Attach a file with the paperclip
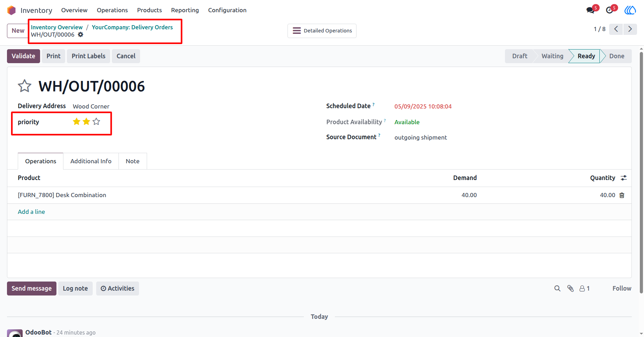Viewport: 644px width, 337px height. click(570, 289)
